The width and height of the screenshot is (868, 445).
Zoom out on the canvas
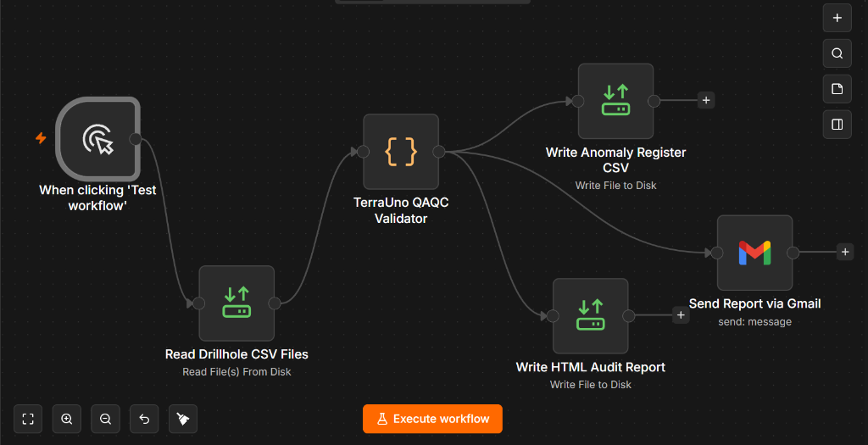point(105,419)
